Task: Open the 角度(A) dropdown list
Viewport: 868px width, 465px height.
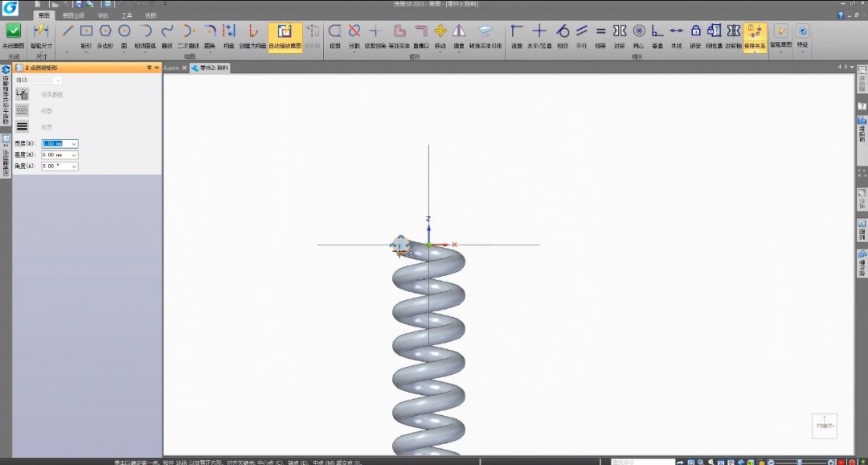Action: tap(73, 167)
